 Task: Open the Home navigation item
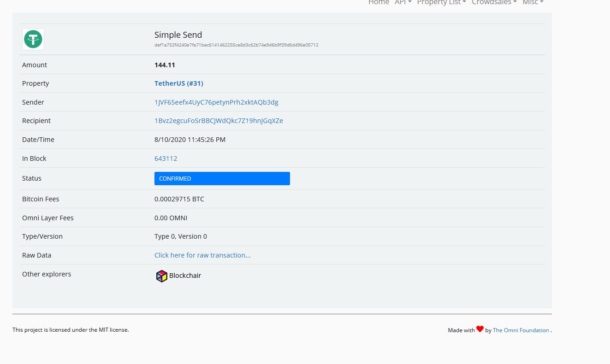point(379,2)
